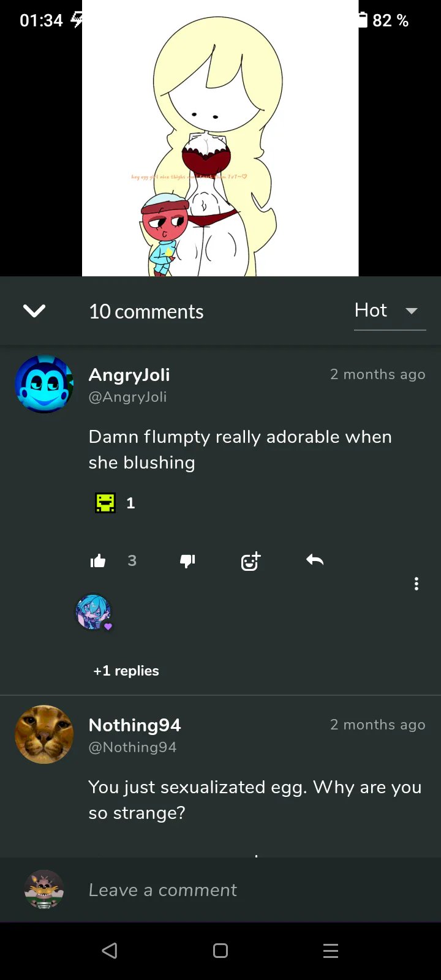Viewport: 441px width, 980px height.
Task: Open the posted artwork image
Action: point(220,138)
